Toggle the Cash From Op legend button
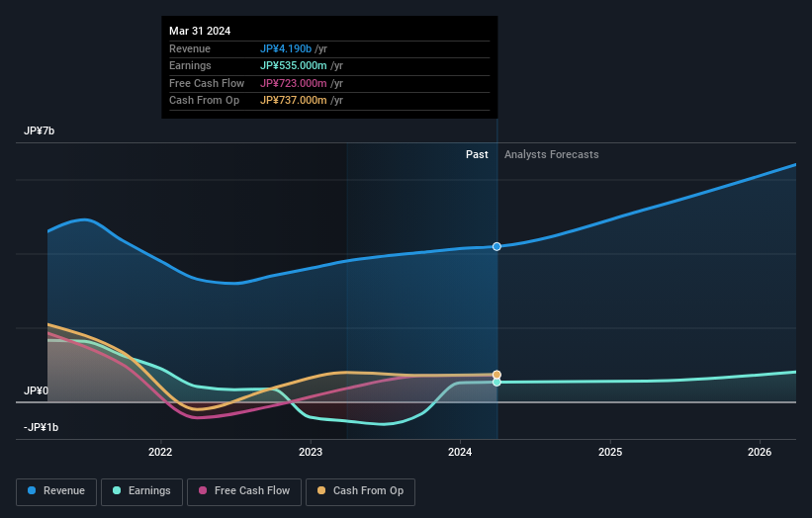Image resolution: width=812 pixels, height=518 pixels. (x=360, y=491)
